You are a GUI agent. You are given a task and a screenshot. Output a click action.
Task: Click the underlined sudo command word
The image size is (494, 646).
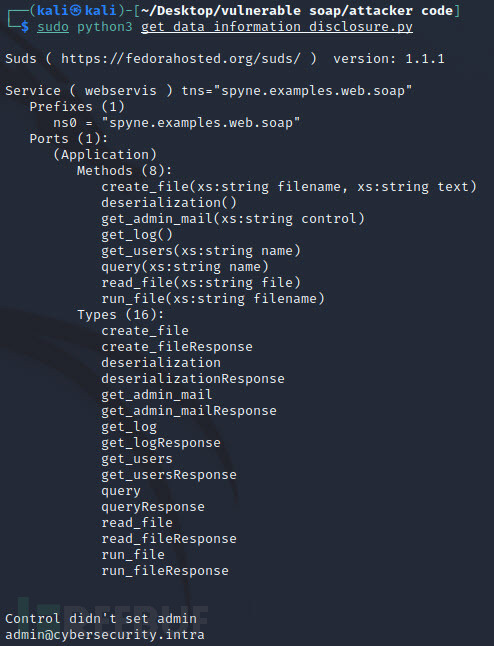coord(53,27)
